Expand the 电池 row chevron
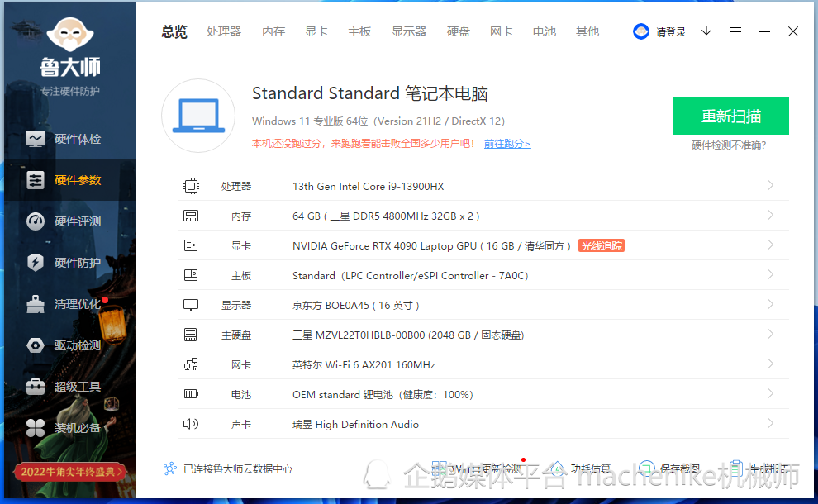This screenshot has width=818, height=504. point(771,393)
